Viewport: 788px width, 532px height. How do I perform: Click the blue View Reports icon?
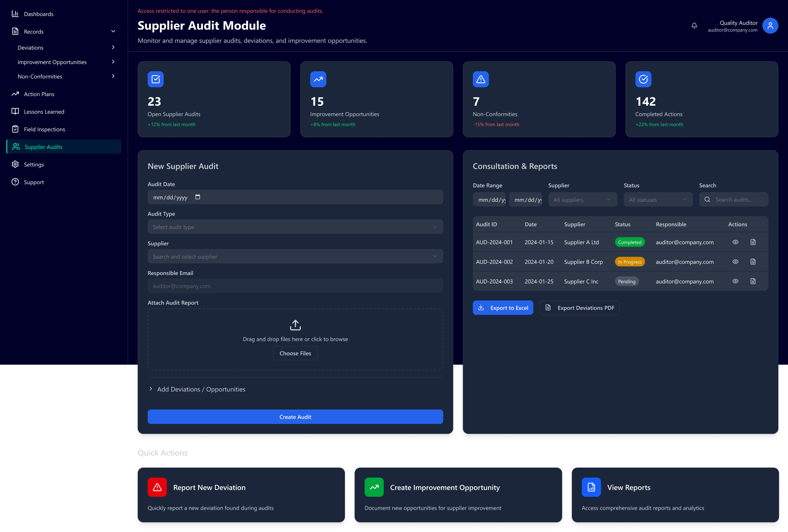point(591,487)
